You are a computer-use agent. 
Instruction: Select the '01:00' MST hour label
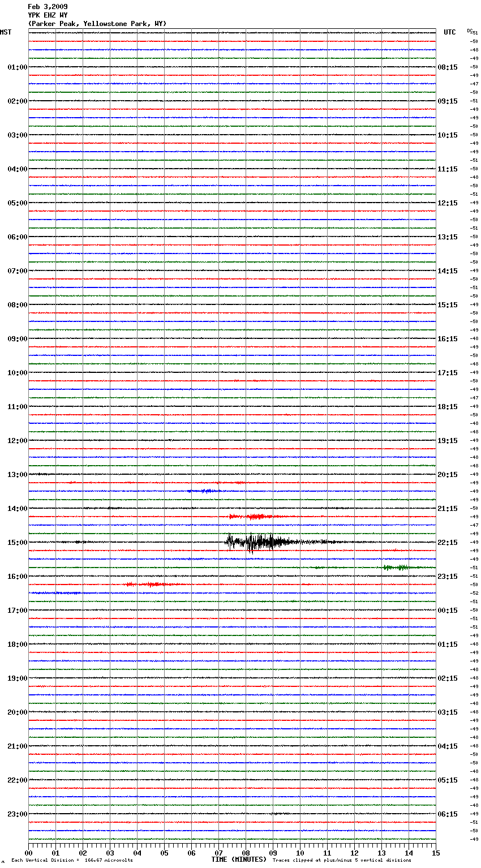pos(17,67)
